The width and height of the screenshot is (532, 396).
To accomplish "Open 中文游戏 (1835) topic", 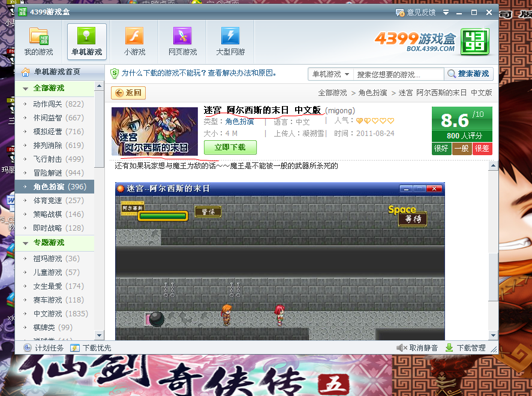I will pyautogui.click(x=55, y=314).
